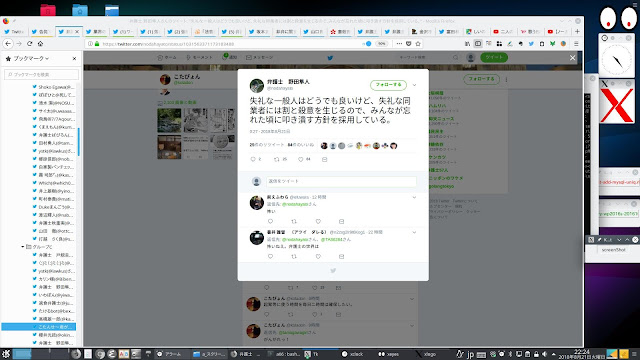Open page actions three-dot menu in URL bar

(399, 44)
